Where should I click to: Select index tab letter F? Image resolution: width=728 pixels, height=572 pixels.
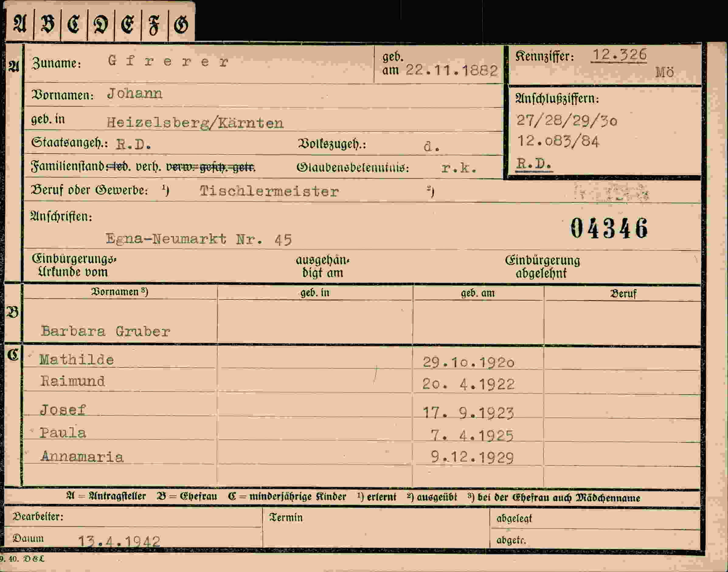point(154,26)
